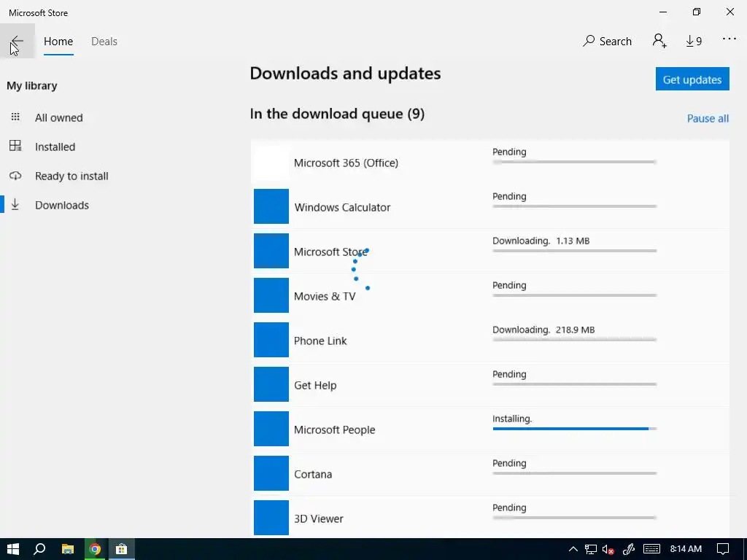Click the Downloads arrow icon in sidebar
The width and height of the screenshot is (747, 560).
tap(15, 205)
